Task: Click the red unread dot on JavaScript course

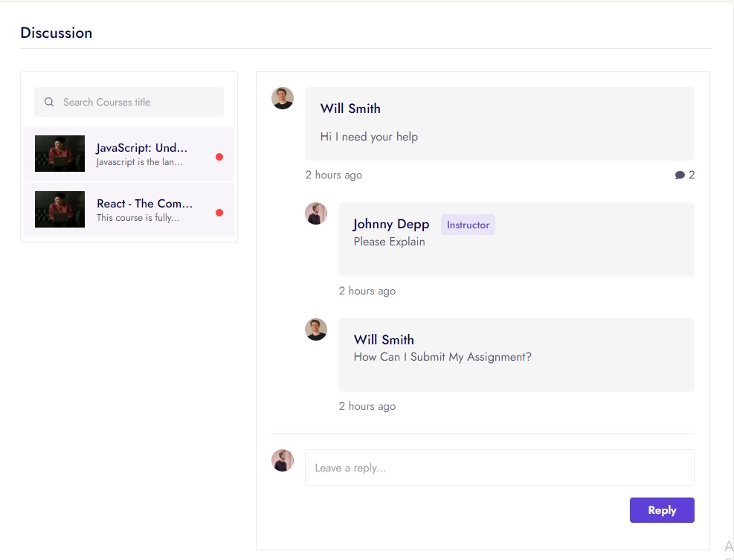Action: tap(219, 157)
